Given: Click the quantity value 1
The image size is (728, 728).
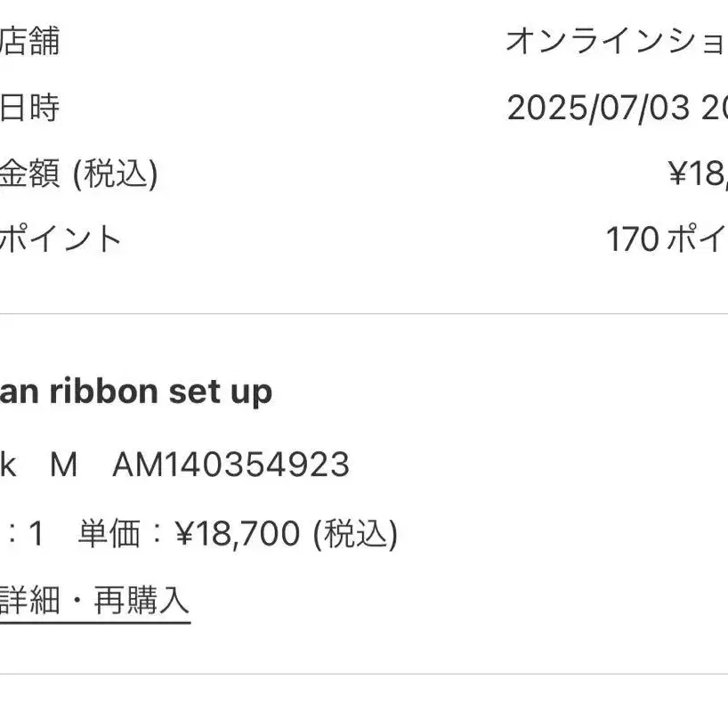Looking at the screenshot, I should tap(36, 534).
